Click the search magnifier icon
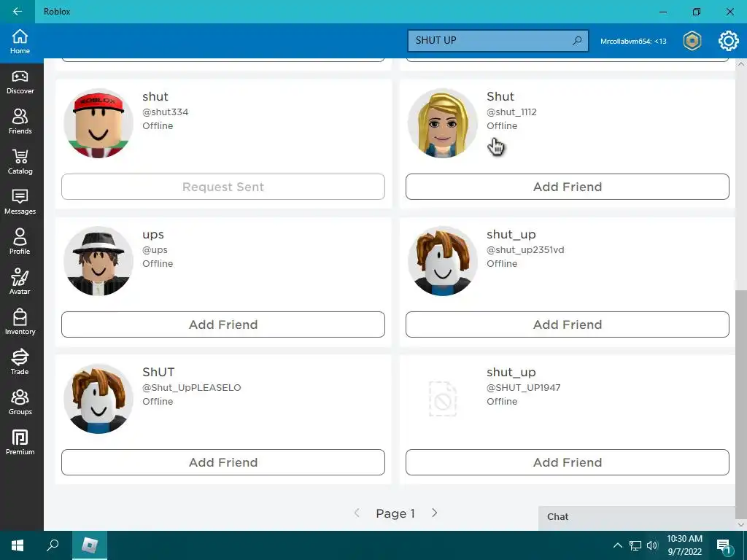The width and height of the screenshot is (747, 560). [577, 41]
